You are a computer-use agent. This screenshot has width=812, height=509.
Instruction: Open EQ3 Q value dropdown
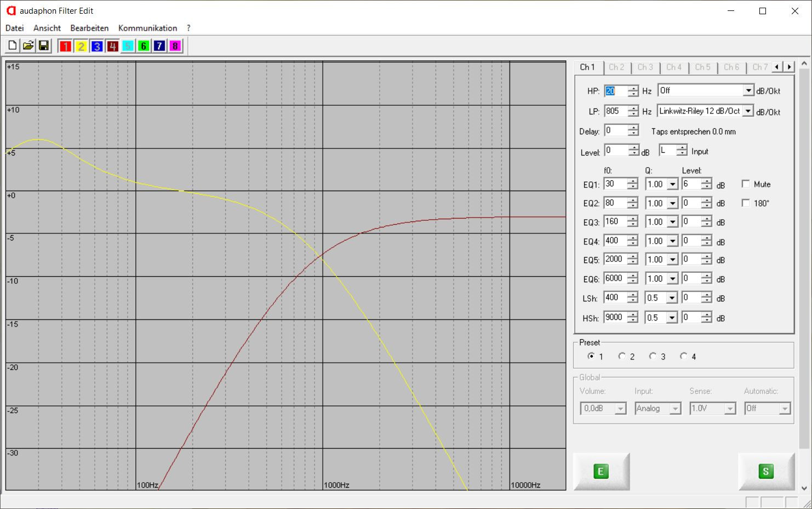673,222
